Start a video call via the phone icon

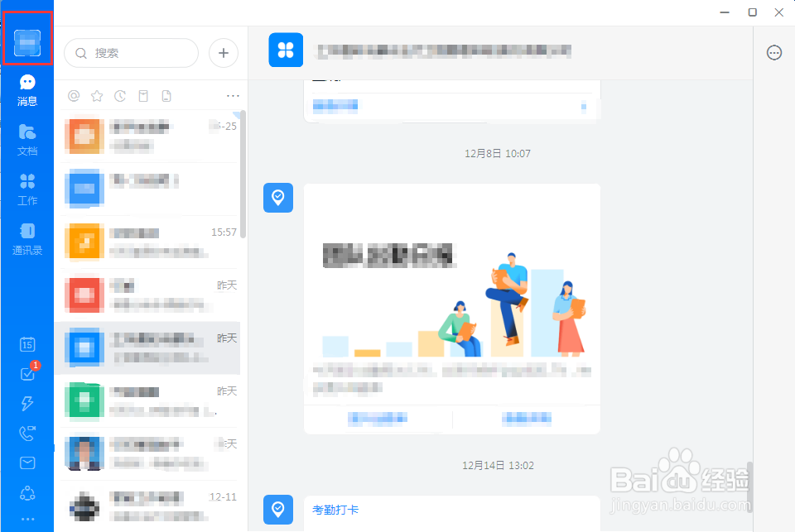(26, 434)
